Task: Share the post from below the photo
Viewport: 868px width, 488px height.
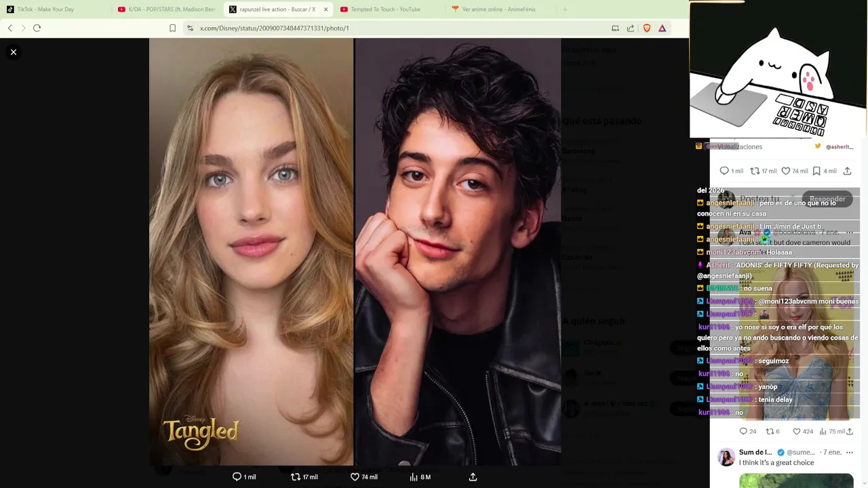Action: pos(473,477)
